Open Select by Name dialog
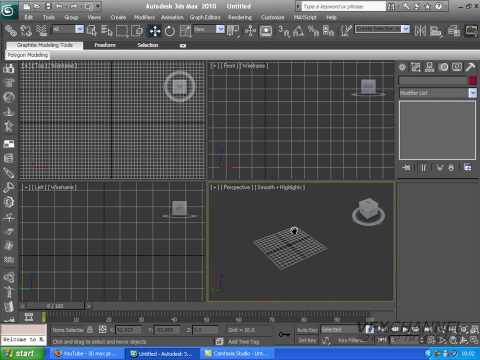This screenshot has height=360, width=480. pos(107,31)
